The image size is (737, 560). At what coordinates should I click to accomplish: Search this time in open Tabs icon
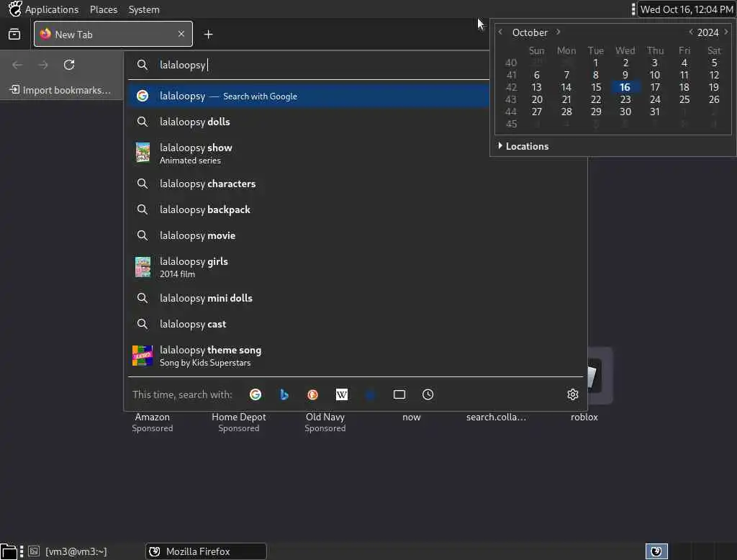[399, 394]
